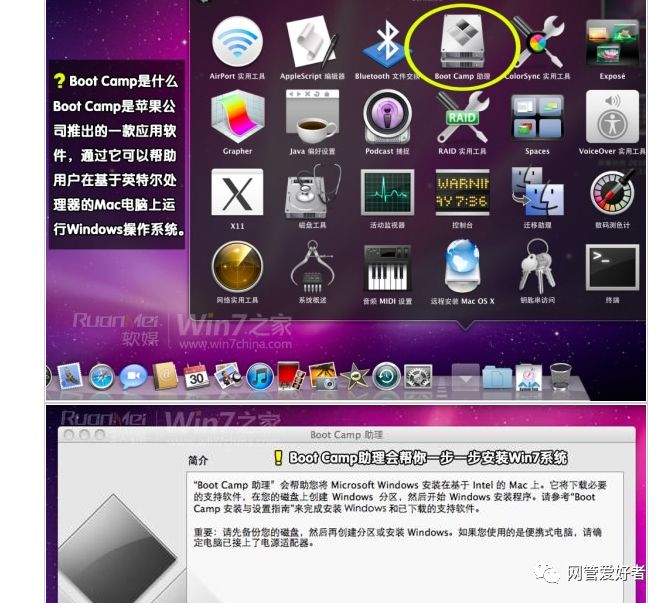Launch Preview from the Dock
668x603 pixels.
pyautogui.click(x=227, y=376)
